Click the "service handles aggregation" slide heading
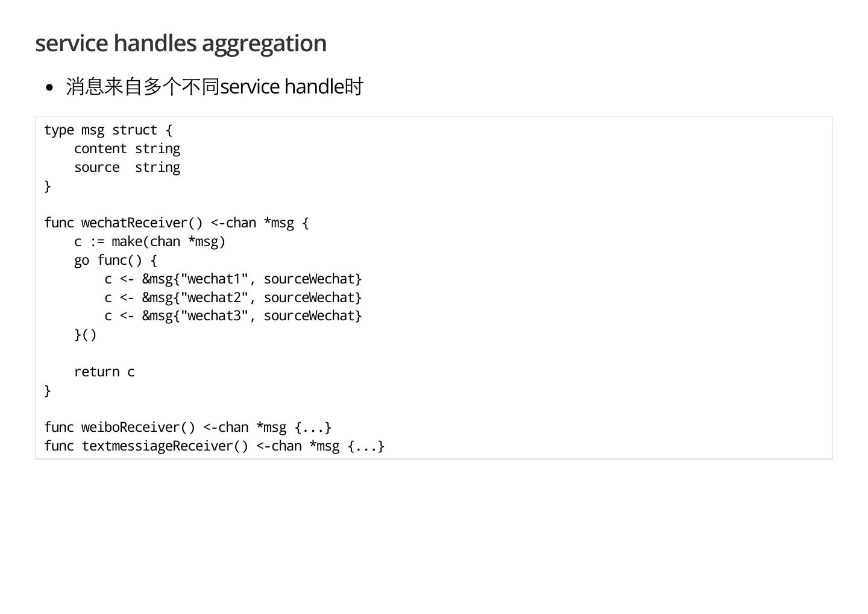Image resolution: width=868 pixels, height=614 pixels. 181,43
